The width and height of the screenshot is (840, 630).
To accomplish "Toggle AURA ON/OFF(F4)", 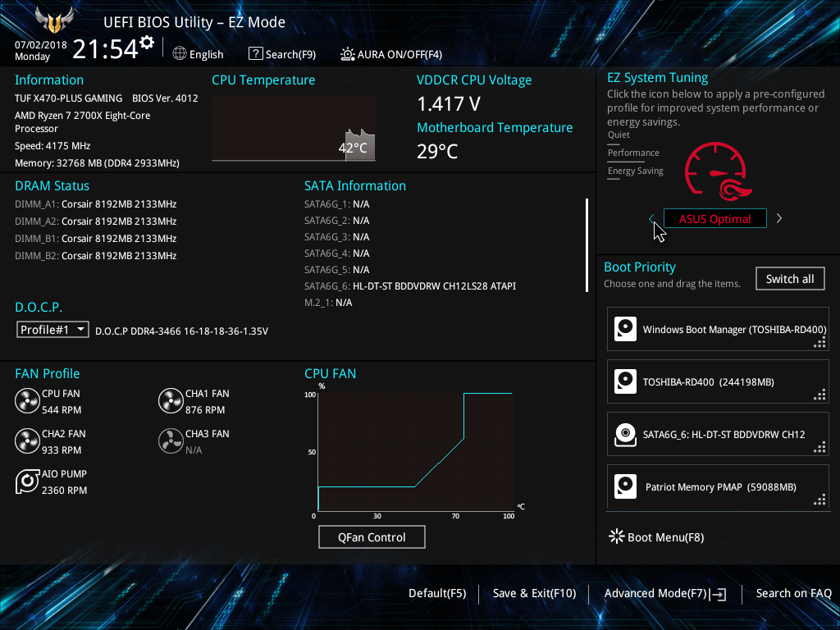I will (391, 54).
